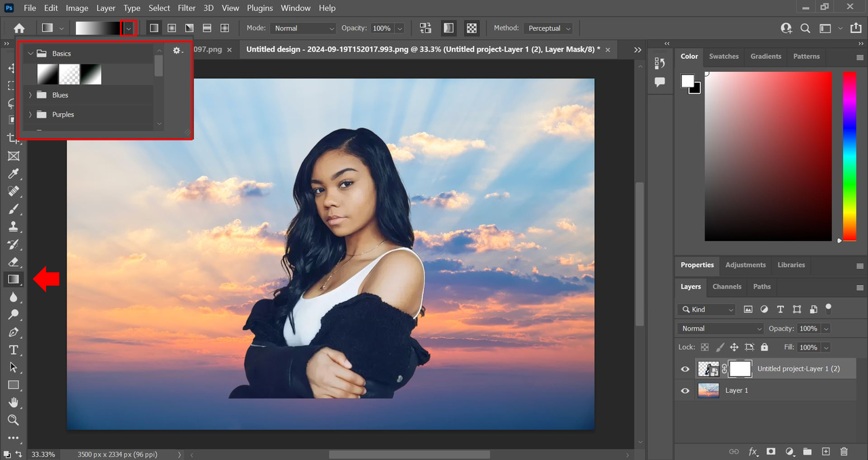Viewport: 868px width, 460px height.
Task: Choose the Radial Gradient style
Action: (x=172, y=28)
